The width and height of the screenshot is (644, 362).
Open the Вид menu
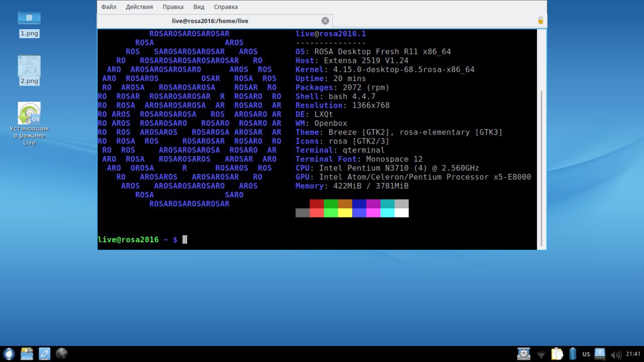click(x=199, y=7)
